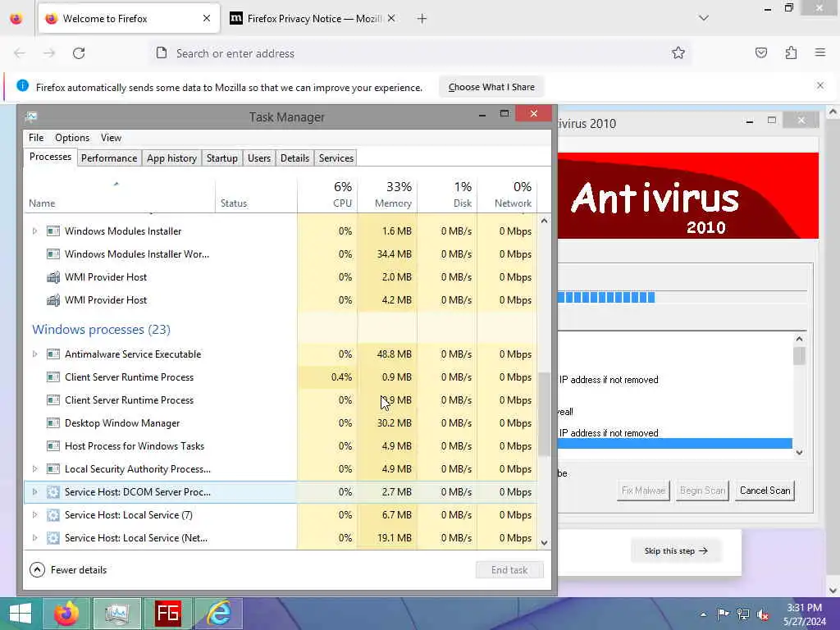Screen dimensions: 840x630
Task: Click the Service Host: Local Service (7) gear icon
Action: [53, 515]
